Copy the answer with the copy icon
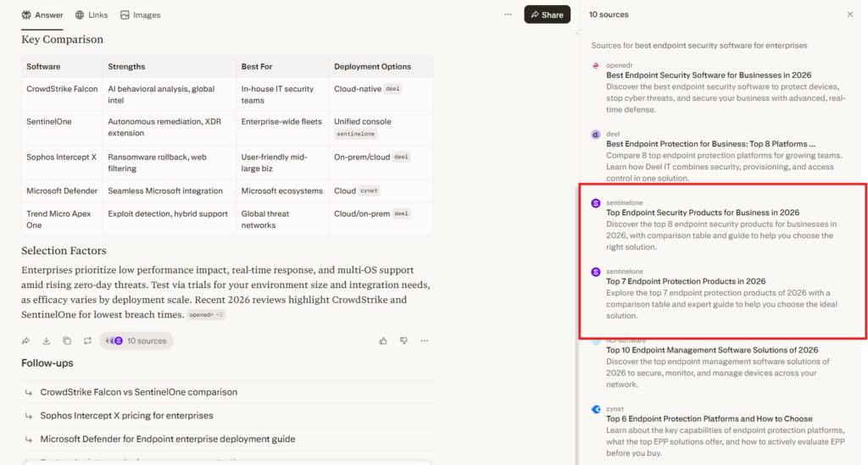The image size is (868, 465). click(x=67, y=340)
